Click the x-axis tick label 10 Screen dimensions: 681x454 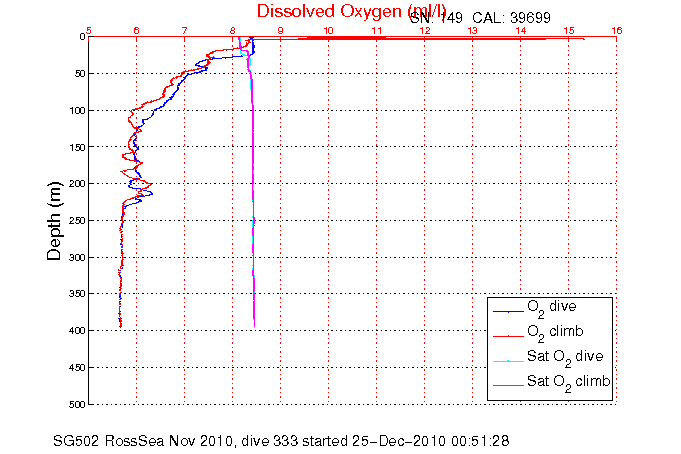coord(328,30)
